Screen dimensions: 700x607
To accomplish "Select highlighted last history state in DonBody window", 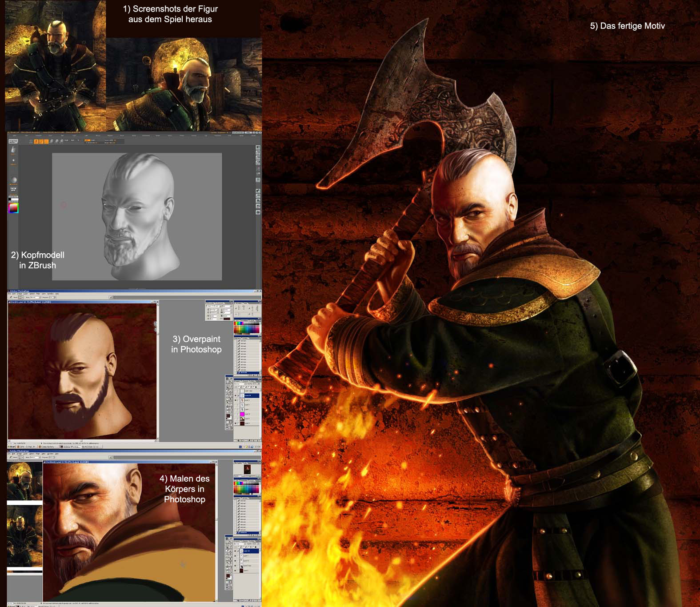I will 248,533.
